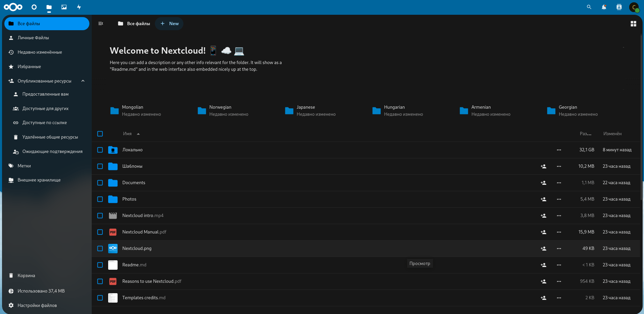The image size is (644, 314).
Task: Check the box for the Шаблоны folder
Action: click(100, 166)
